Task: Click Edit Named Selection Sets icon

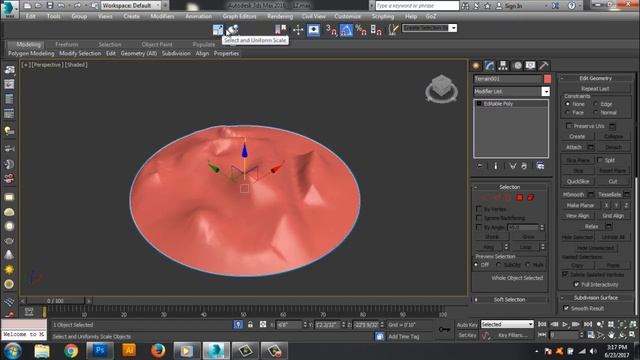Action: click(393, 30)
